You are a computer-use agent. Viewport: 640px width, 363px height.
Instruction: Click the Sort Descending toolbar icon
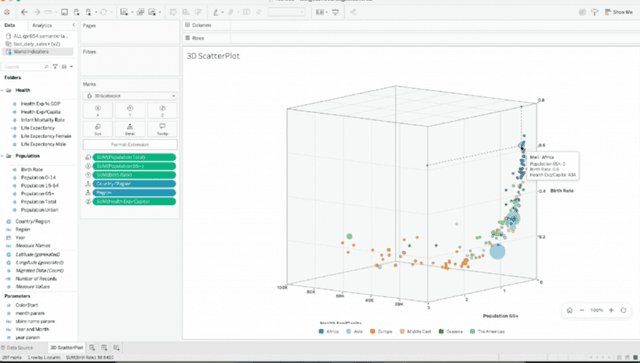pyautogui.click(x=198, y=12)
